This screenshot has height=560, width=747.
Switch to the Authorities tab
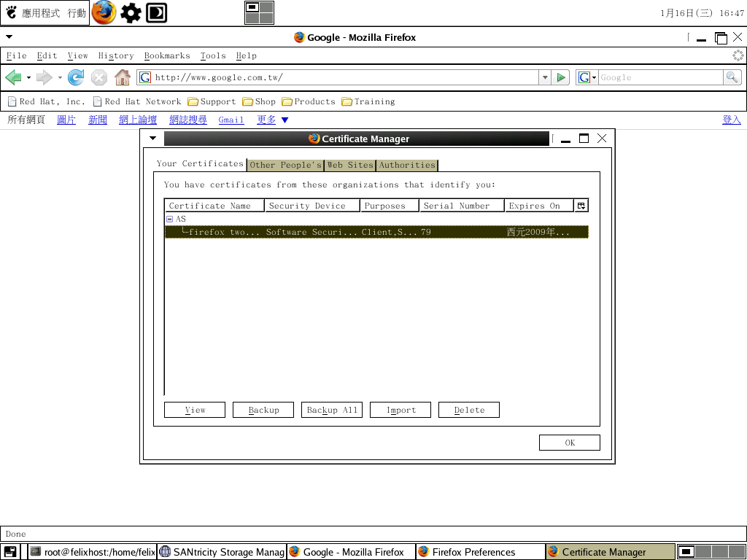click(407, 166)
